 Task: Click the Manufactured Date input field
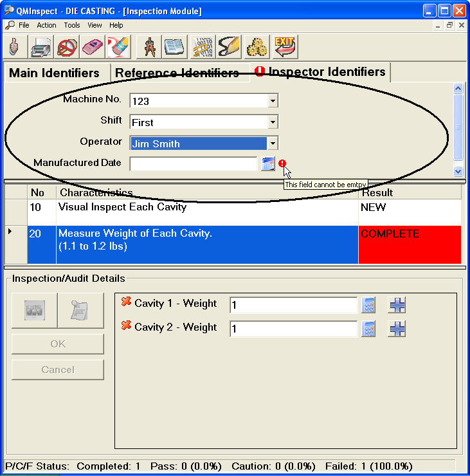coord(193,164)
